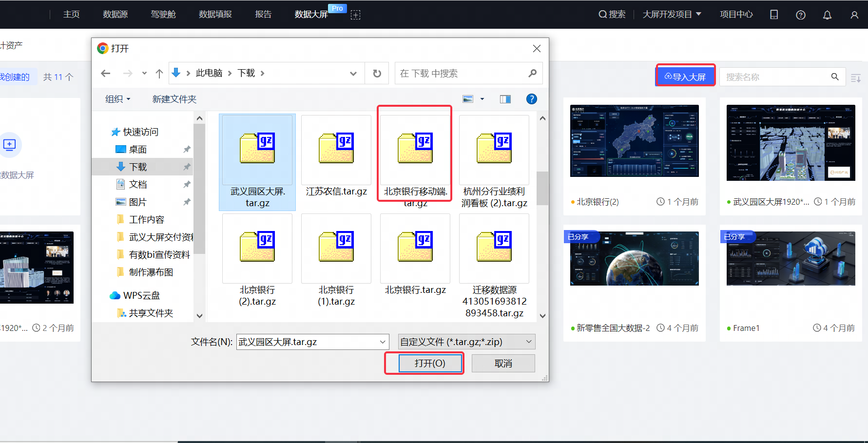The height and width of the screenshot is (443, 868).
Task: Click the user profile avatar icon
Action: (x=854, y=15)
